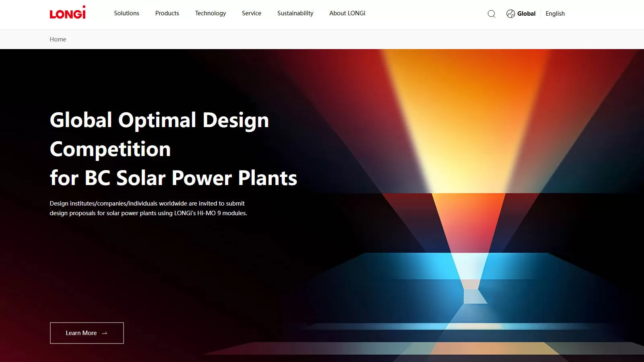The height and width of the screenshot is (362, 644).
Task: Open the search icon
Action: pos(491,14)
